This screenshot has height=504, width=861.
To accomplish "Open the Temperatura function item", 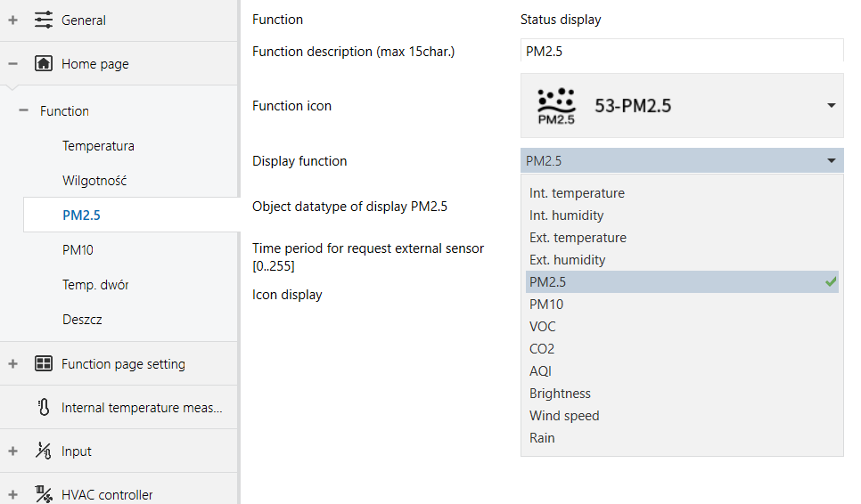I will pos(98,146).
